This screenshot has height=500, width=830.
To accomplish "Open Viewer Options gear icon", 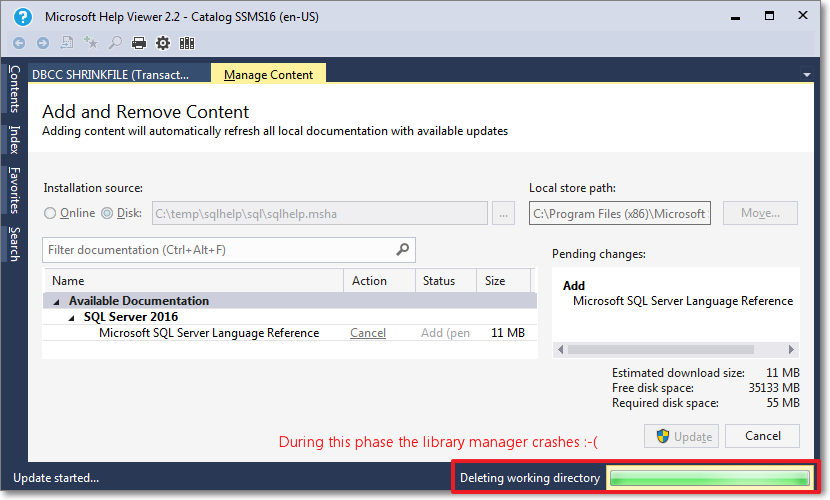I will (163, 43).
